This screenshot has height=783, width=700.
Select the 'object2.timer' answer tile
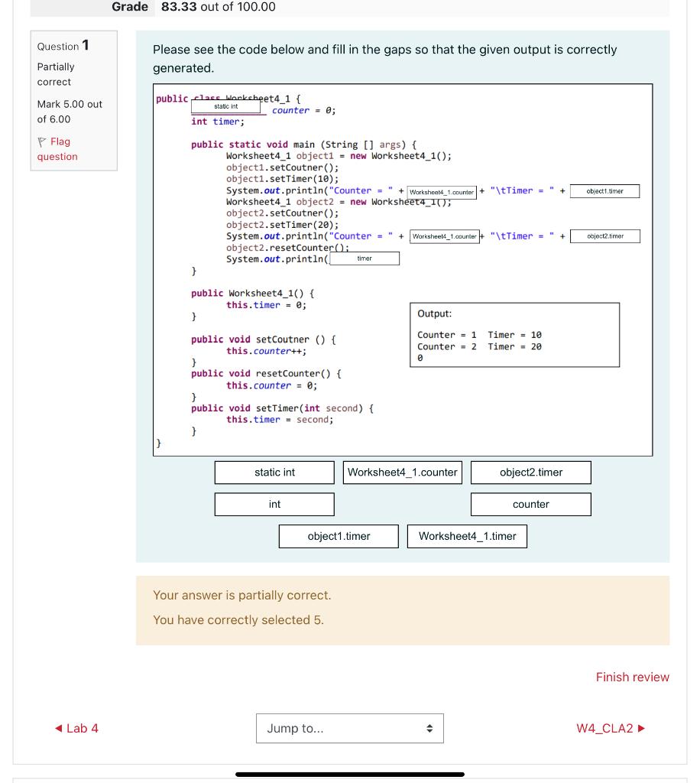(x=531, y=472)
